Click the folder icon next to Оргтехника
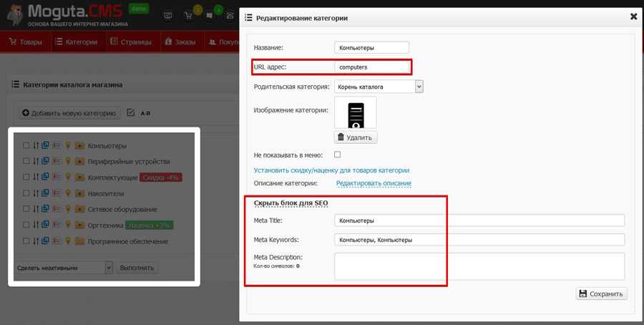Viewport: 644px width, 325px height. pos(79,225)
